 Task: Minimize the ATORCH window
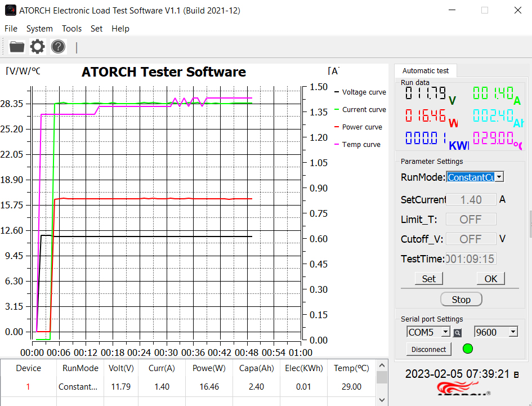[452, 10]
